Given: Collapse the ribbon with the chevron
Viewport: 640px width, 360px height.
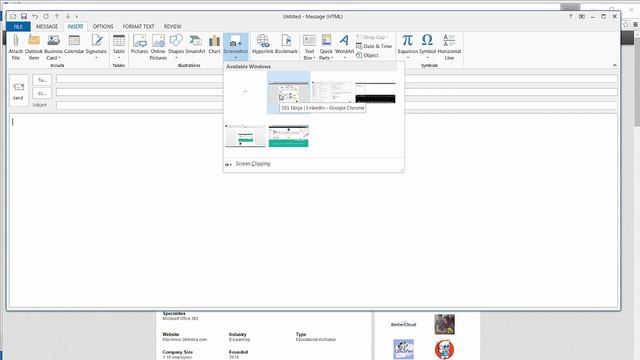Looking at the screenshot, I should tap(615, 65).
